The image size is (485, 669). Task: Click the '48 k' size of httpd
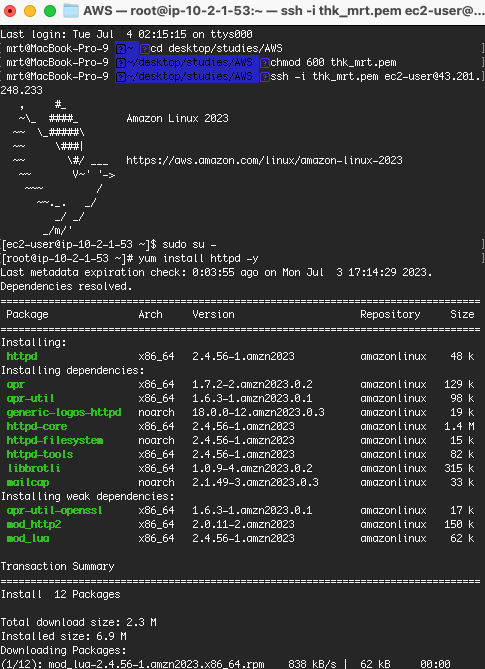tap(462, 356)
